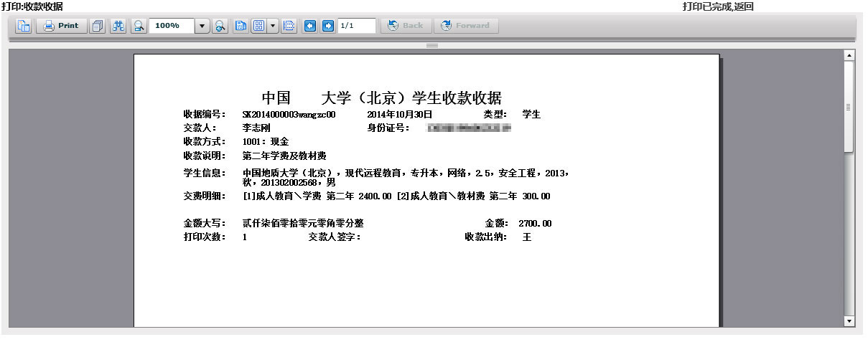
Task: Go to next page arrow
Action: tap(328, 26)
